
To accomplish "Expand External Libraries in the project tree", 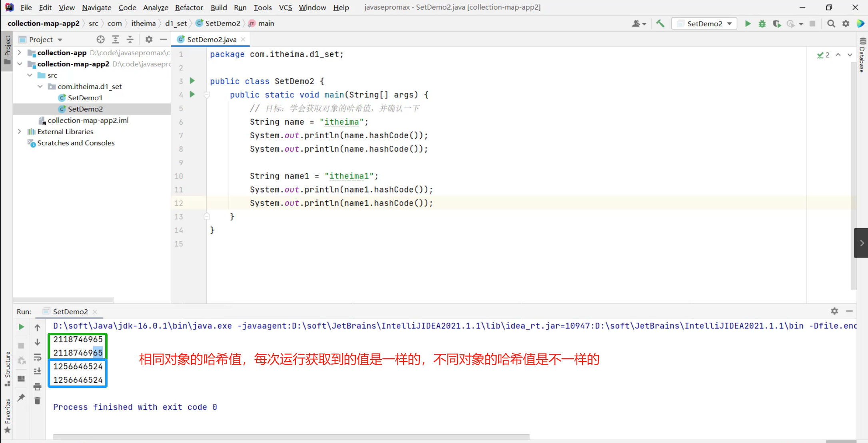I will pos(19,131).
